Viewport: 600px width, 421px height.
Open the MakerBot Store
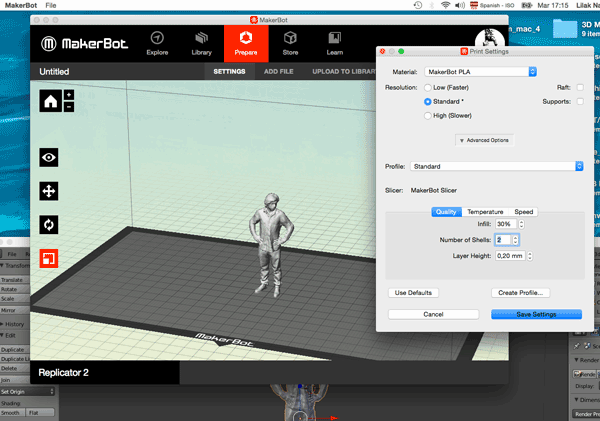[290, 44]
